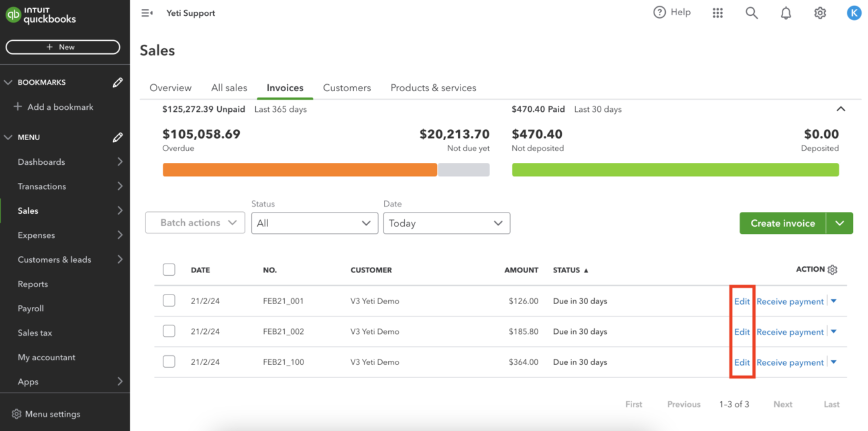Switch to the Customers tab
The image size is (868, 431).
pos(347,88)
